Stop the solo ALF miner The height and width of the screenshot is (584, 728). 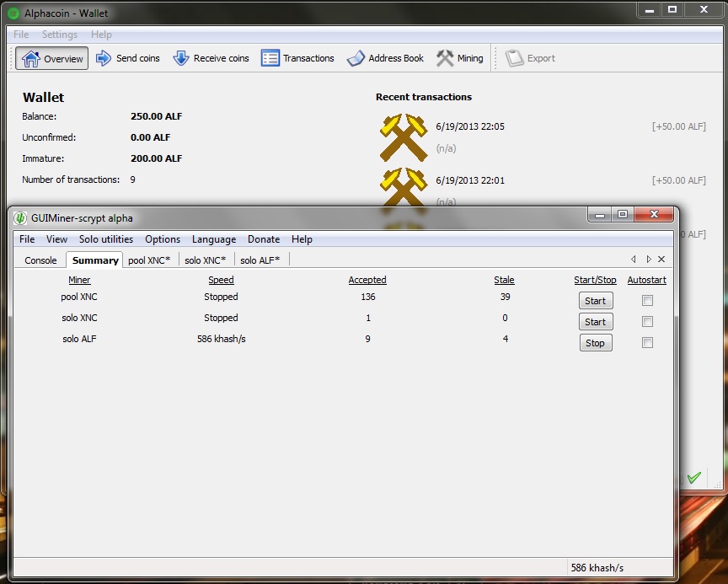(x=595, y=343)
